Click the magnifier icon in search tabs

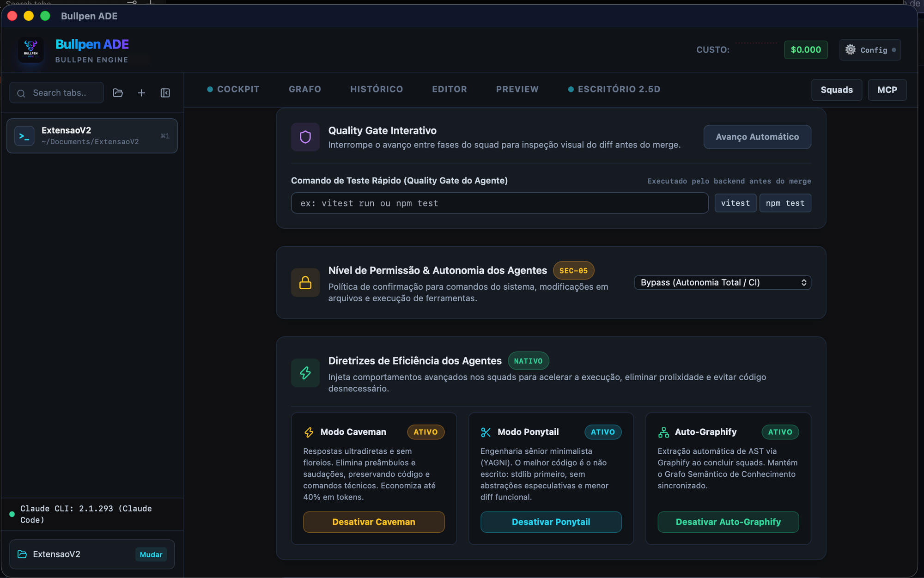[21, 93]
